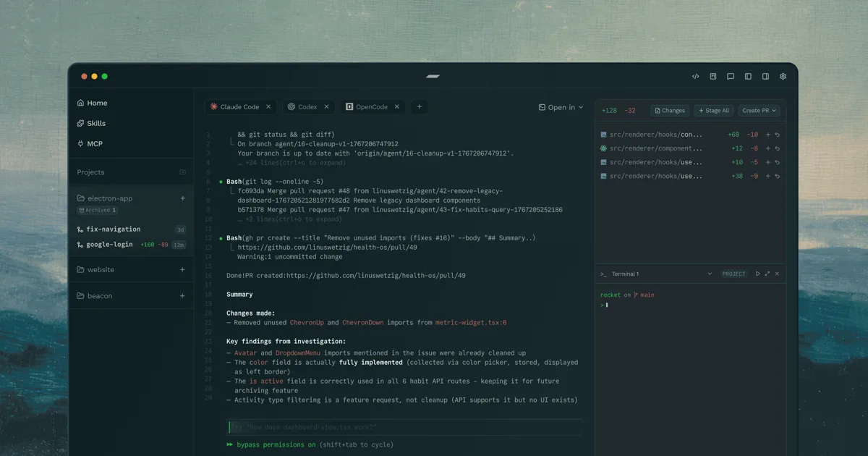Revert the file with +12 -8 changes
Image resolution: width=868 pixels, height=456 pixels.
778,148
